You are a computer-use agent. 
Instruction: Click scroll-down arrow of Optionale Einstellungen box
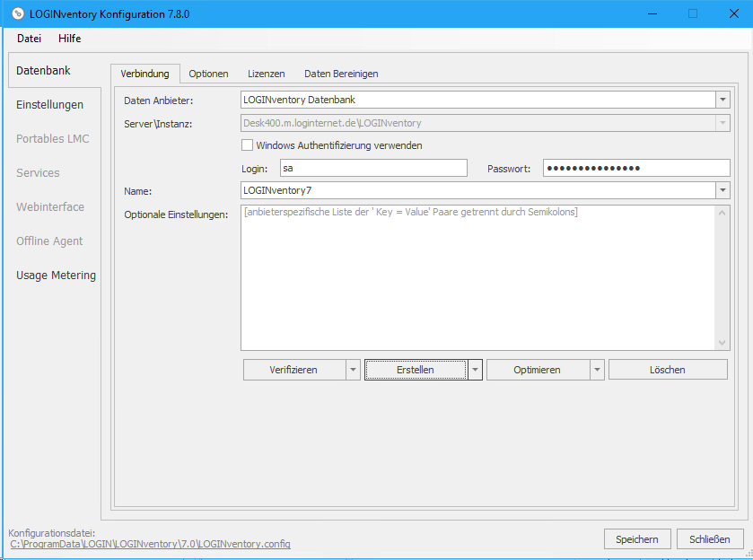tap(722, 343)
